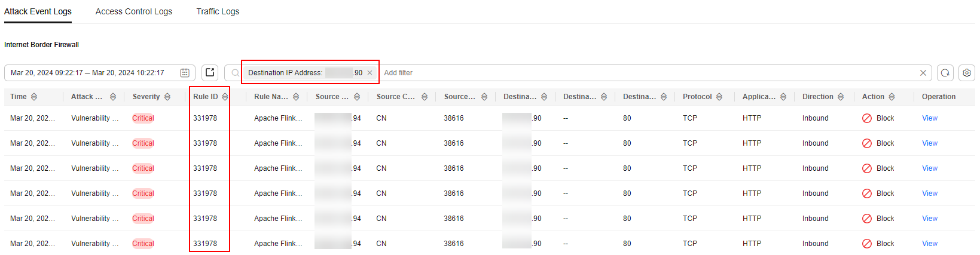Image resolution: width=980 pixels, height=255 pixels.
Task: Click the refresh logs icon
Action: 945,73
